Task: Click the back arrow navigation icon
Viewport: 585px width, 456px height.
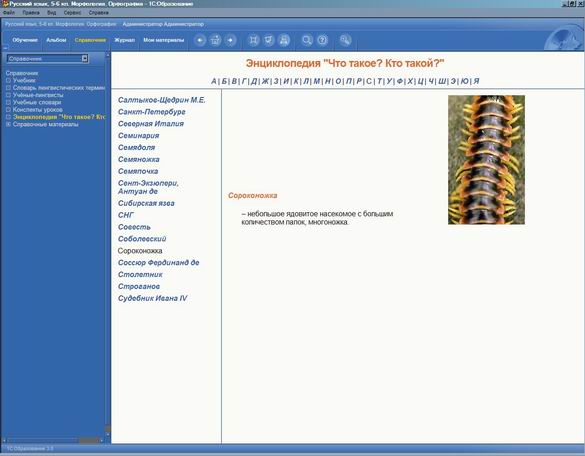Action: (200, 40)
